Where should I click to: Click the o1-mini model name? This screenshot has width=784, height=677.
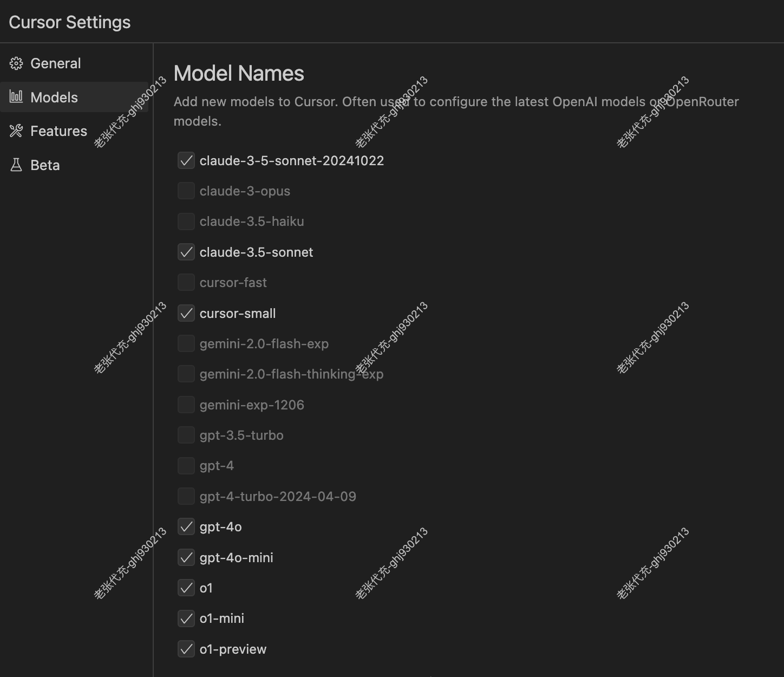(222, 618)
